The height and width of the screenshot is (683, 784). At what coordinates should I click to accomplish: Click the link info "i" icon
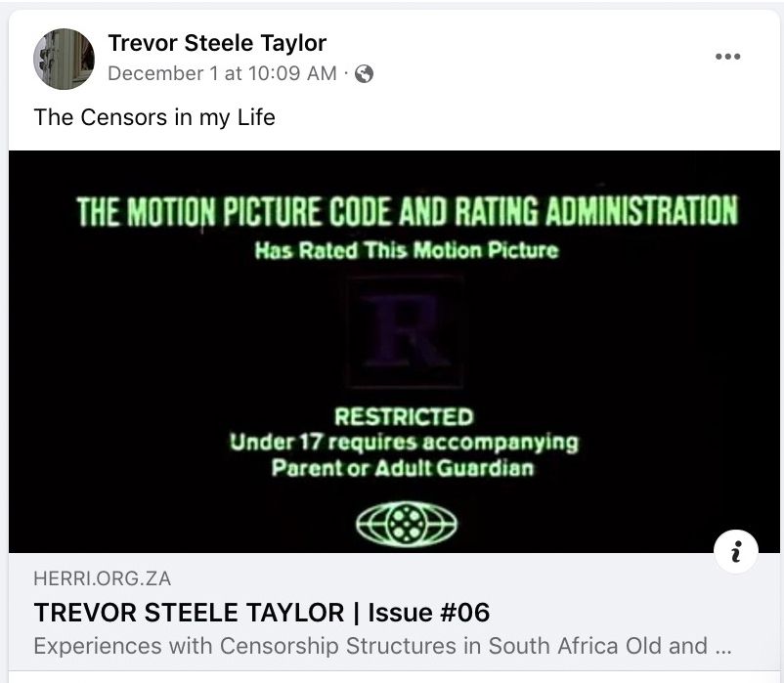pos(736,553)
